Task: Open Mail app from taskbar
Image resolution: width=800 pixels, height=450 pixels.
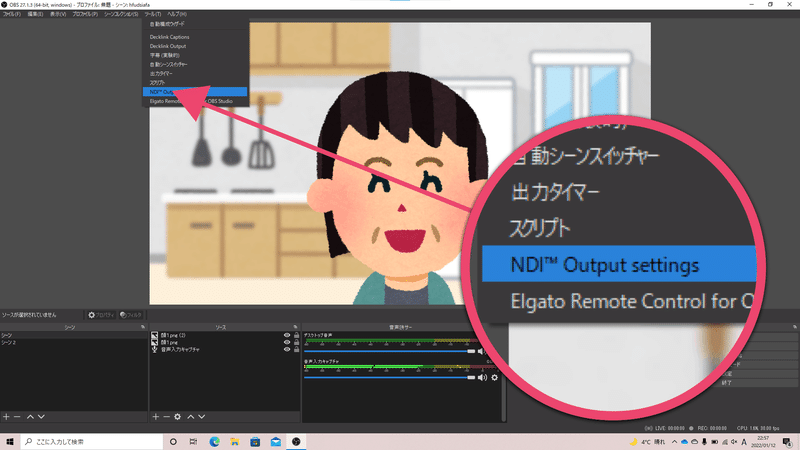Action: (276, 442)
